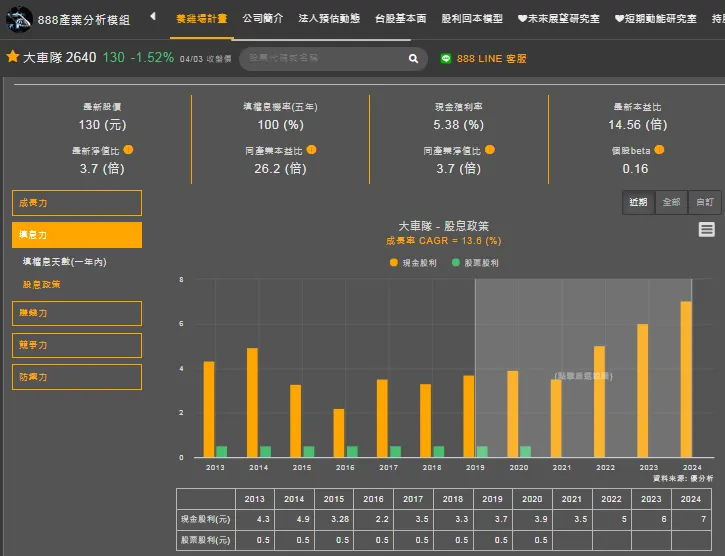Click 填權息機率 value 100 (%)

[280, 125]
